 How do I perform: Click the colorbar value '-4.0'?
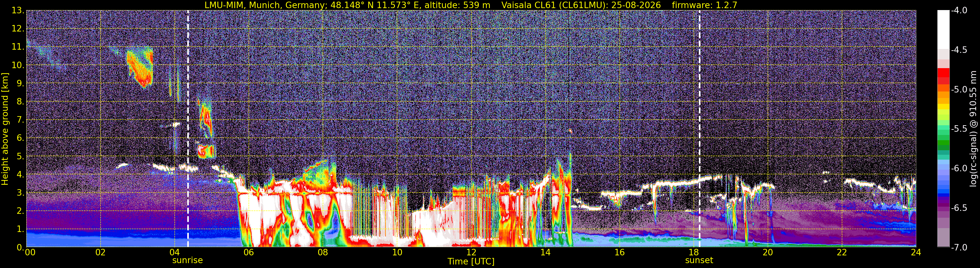(959, 11)
